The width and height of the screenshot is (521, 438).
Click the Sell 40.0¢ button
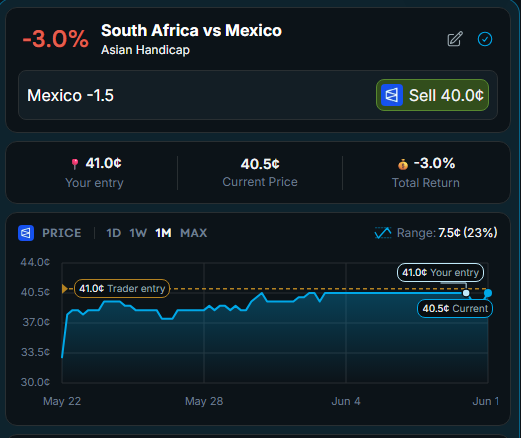(432, 95)
